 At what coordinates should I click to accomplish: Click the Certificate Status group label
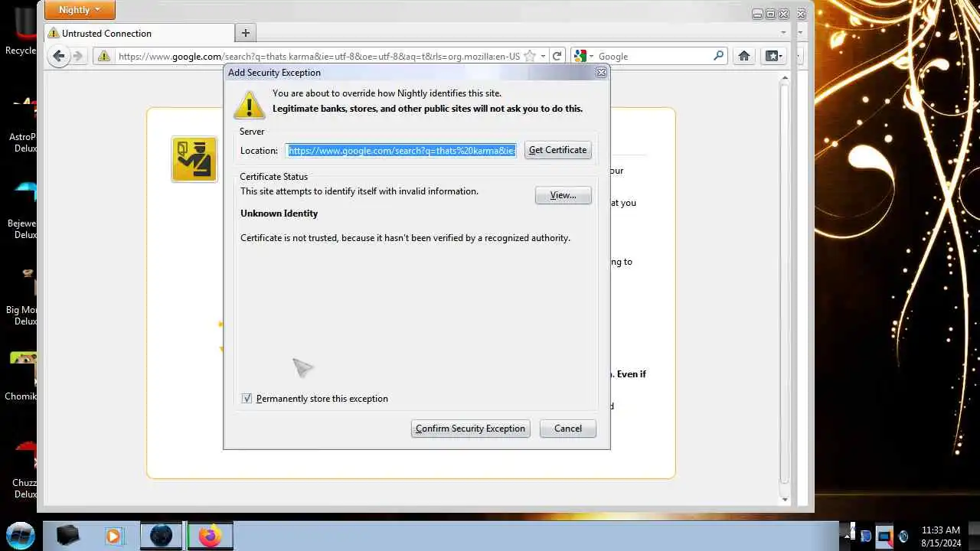click(273, 177)
